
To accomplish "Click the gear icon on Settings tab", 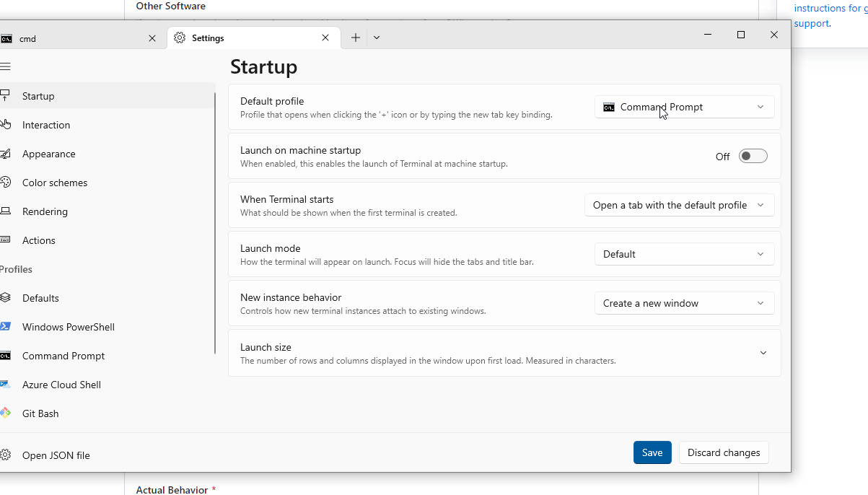I will coord(180,38).
